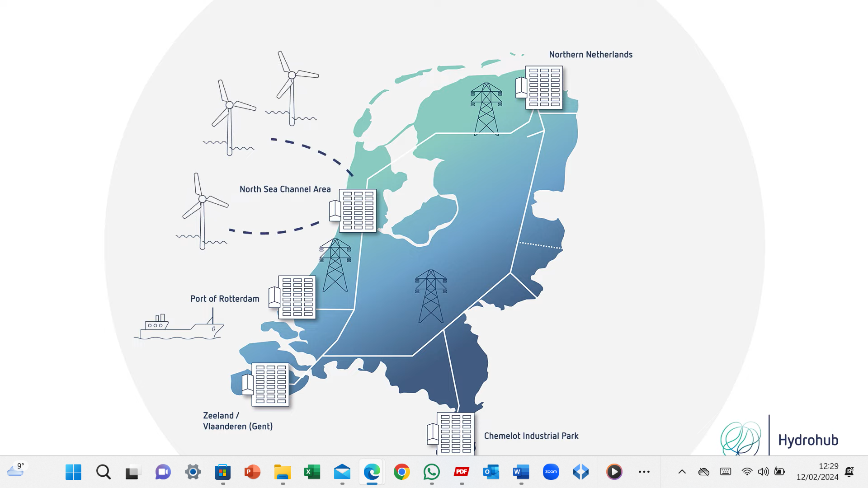Viewport: 868px width, 488px height.
Task: Open Task View from taskbar
Action: tap(133, 472)
